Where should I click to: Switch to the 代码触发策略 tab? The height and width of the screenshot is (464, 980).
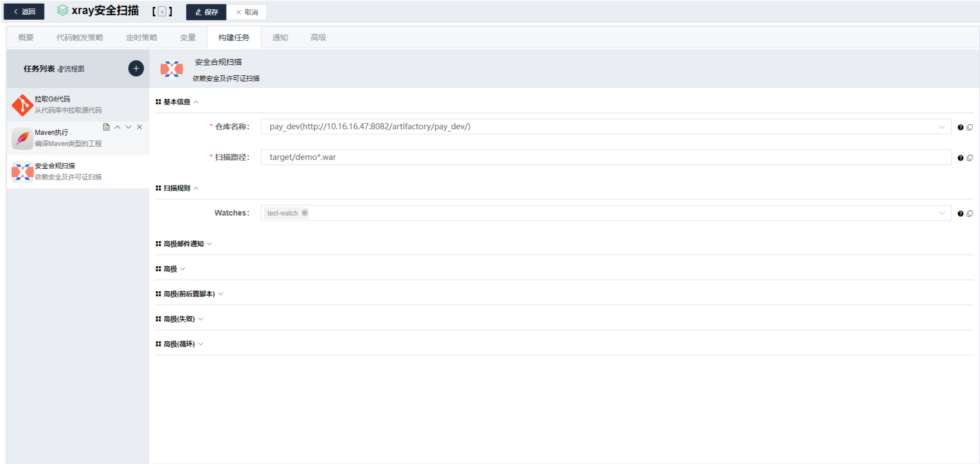point(80,37)
